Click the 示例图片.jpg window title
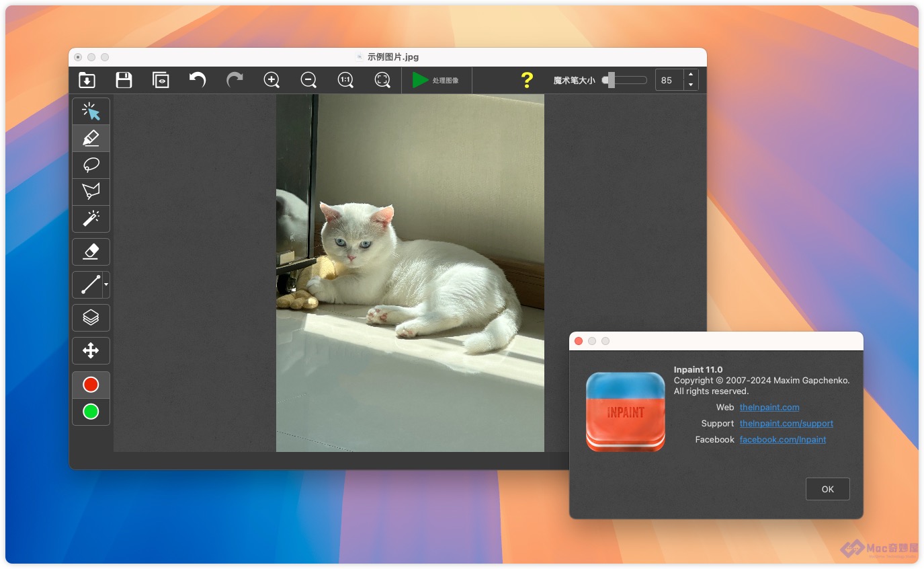 (x=393, y=57)
